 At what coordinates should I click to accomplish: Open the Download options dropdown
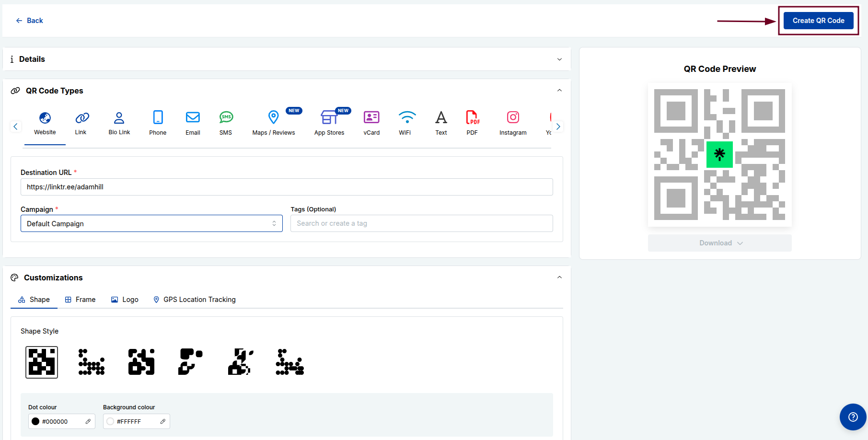click(x=719, y=243)
